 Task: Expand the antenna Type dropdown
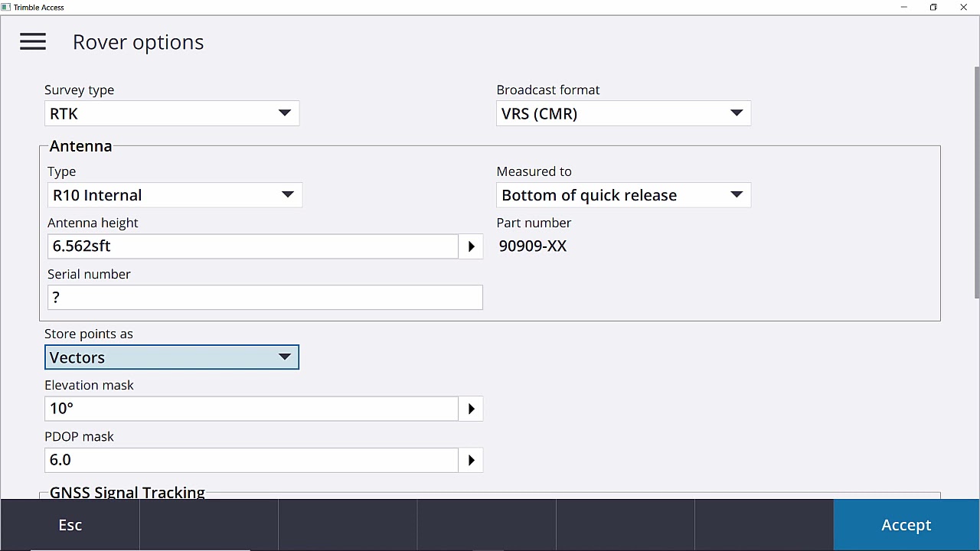175,195
